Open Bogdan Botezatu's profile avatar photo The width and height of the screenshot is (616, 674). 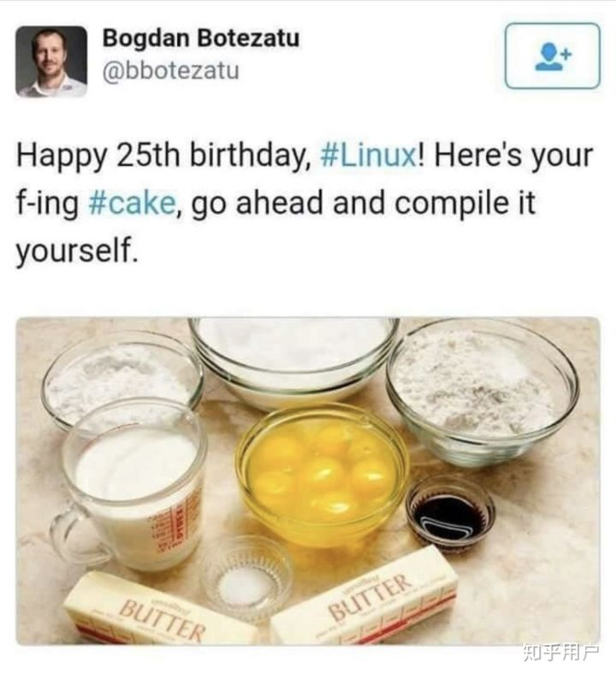tap(51, 62)
